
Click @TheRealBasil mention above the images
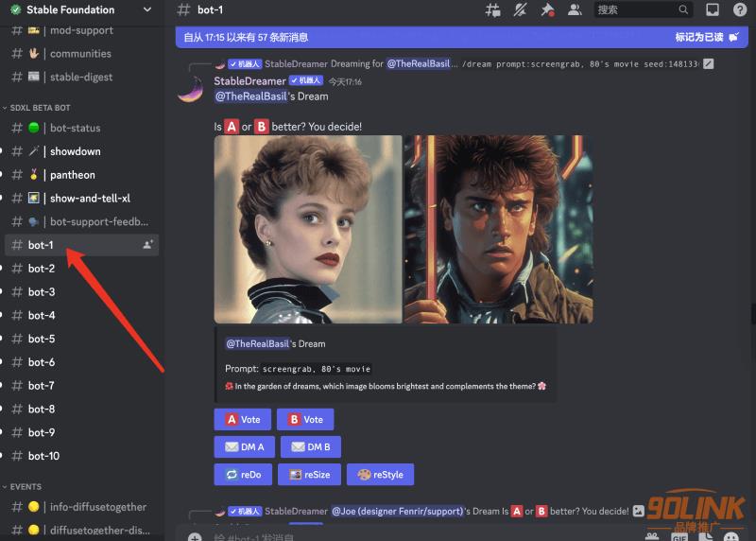point(250,96)
